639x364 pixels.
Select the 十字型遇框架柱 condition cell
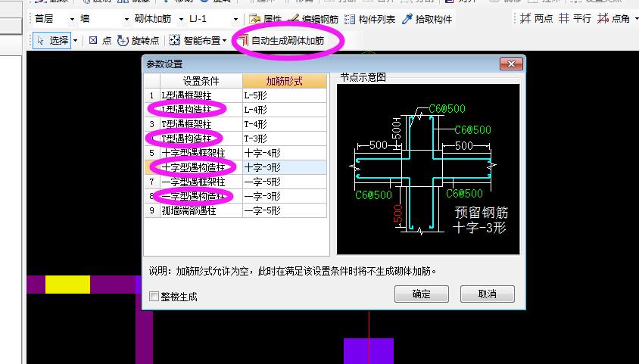(201, 153)
